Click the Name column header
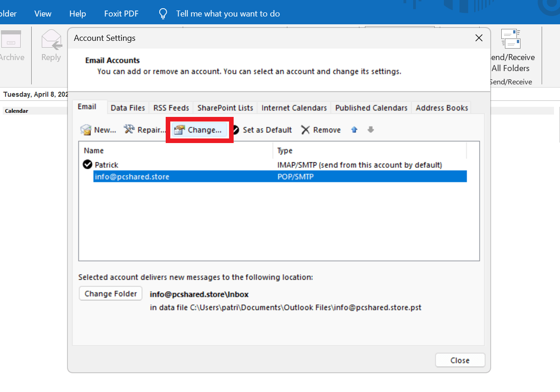Image resolution: width=560 pixels, height=392 pixels. coord(176,150)
